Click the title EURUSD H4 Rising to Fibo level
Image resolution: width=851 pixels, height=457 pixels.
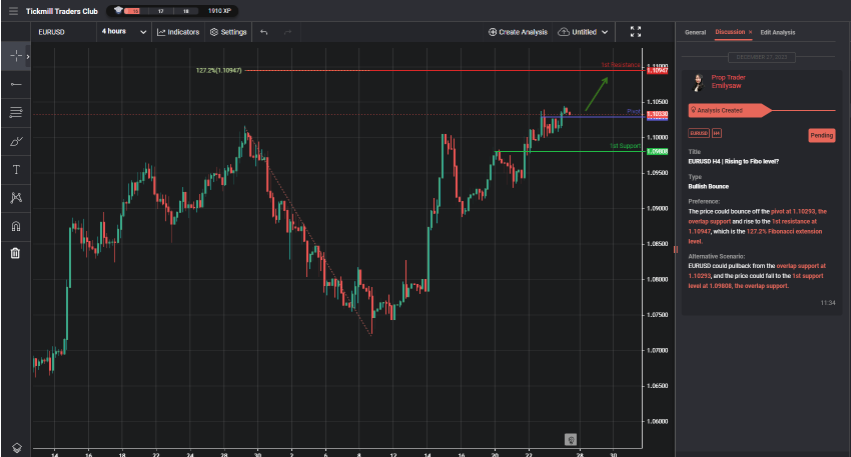click(x=733, y=162)
